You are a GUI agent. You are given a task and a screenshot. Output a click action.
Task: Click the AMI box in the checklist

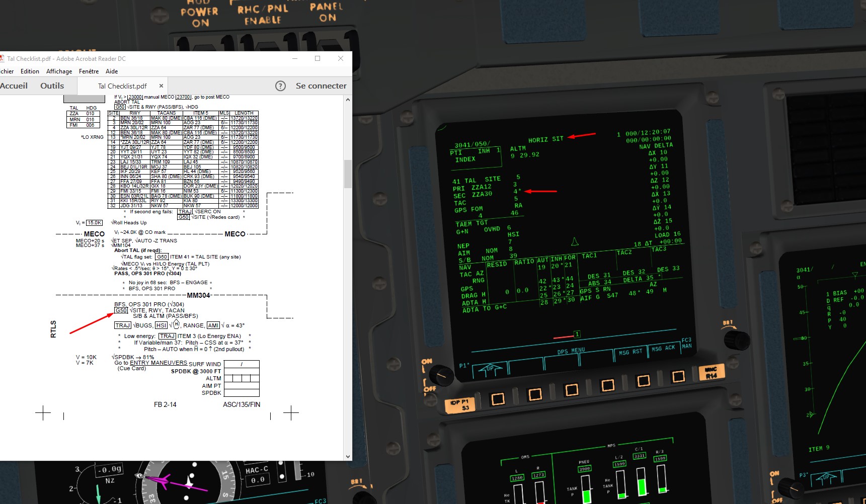pos(213,325)
